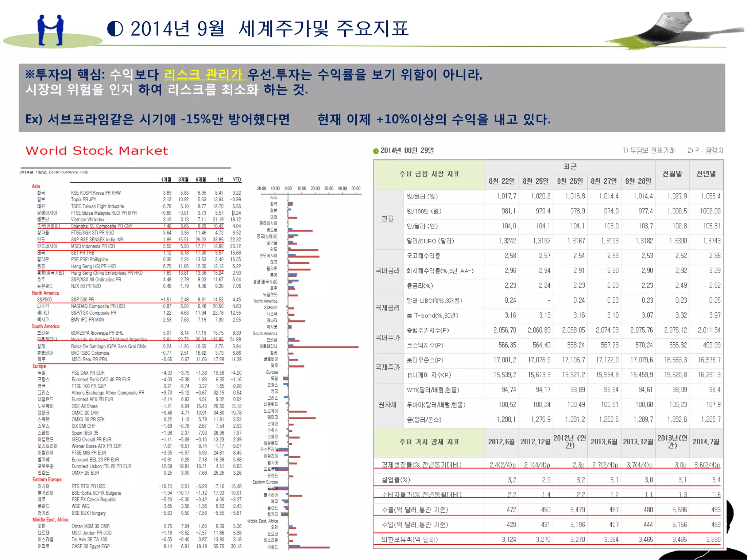Select the 코스닥지수(P) row label

pos(425,345)
